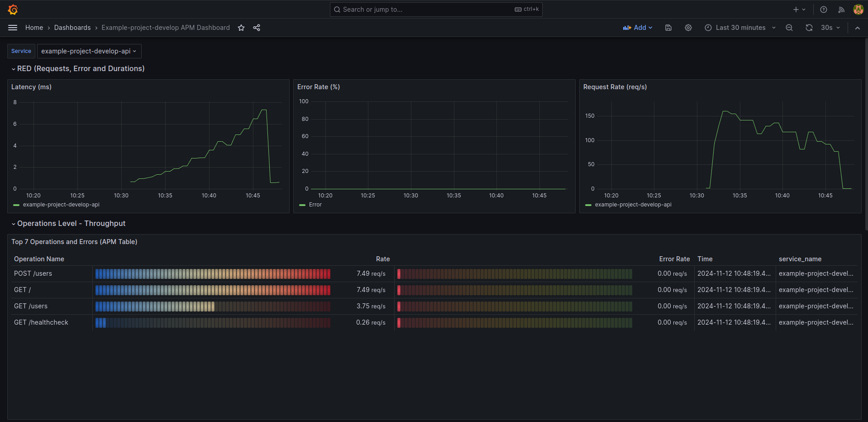Toggle the Error legend series
Viewport: 868px width, 422px height.
[315, 205]
